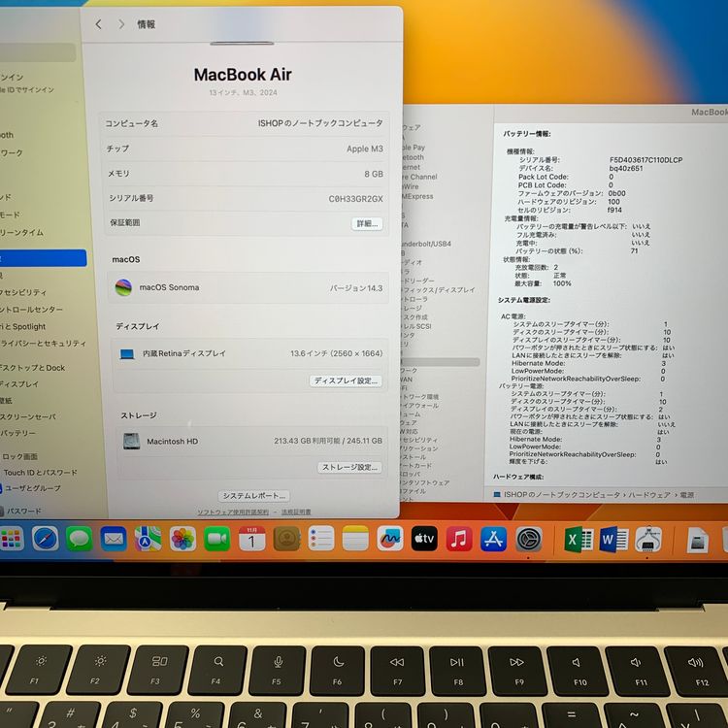Image resolution: width=728 pixels, height=728 pixels.
Task: Click the システム電源設定: heading in System Information
Action: (524, 300)
